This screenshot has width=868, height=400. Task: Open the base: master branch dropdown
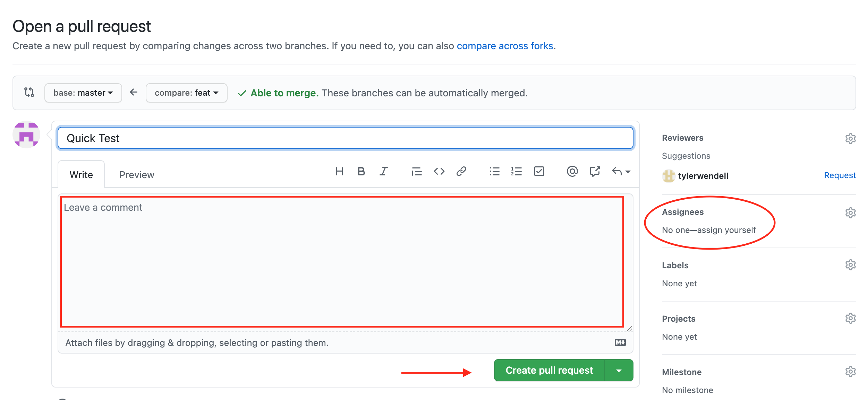[83, 93]
